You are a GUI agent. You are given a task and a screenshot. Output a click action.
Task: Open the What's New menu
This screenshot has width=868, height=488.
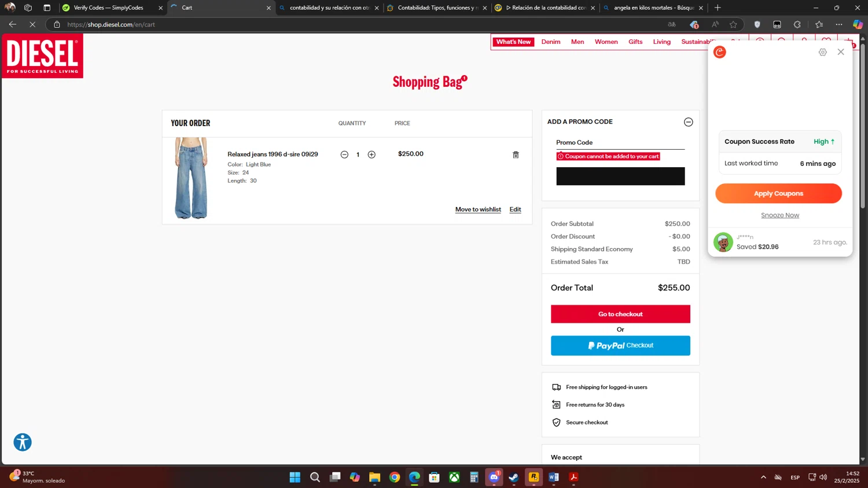[x=513, y=42]
